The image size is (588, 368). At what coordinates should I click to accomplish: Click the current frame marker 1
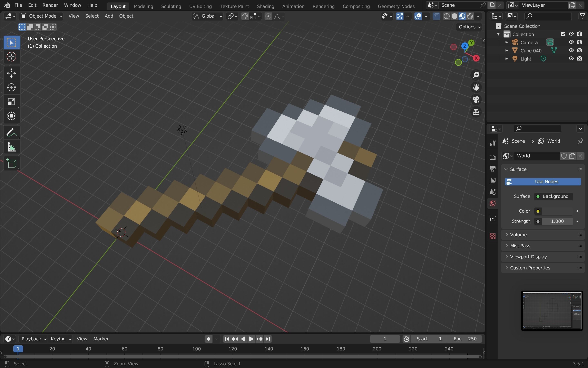point(18,349)
